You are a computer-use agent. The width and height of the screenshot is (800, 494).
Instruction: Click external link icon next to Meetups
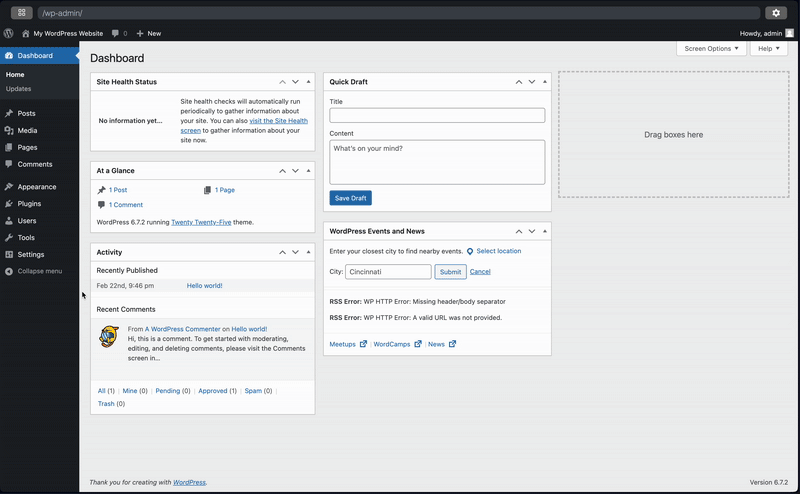coord(363,344)
